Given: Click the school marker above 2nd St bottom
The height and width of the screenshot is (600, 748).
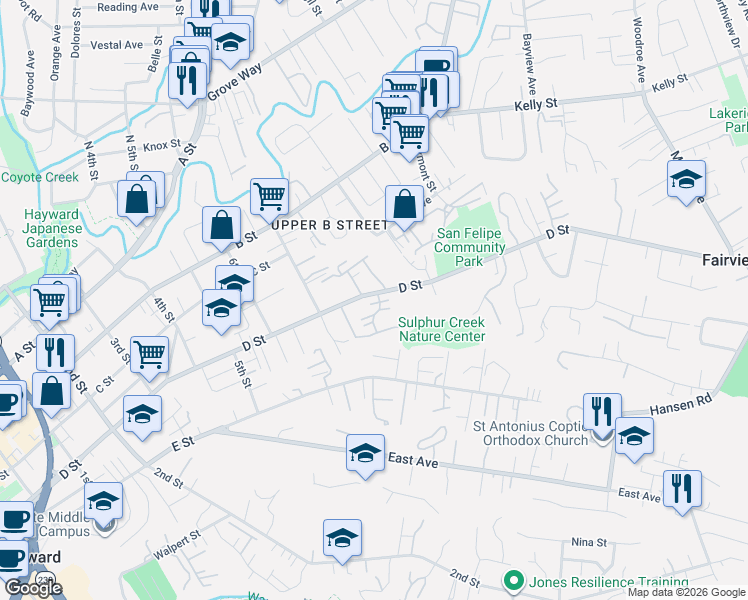Looking at the screenshot, I should [x=342, y=541].
